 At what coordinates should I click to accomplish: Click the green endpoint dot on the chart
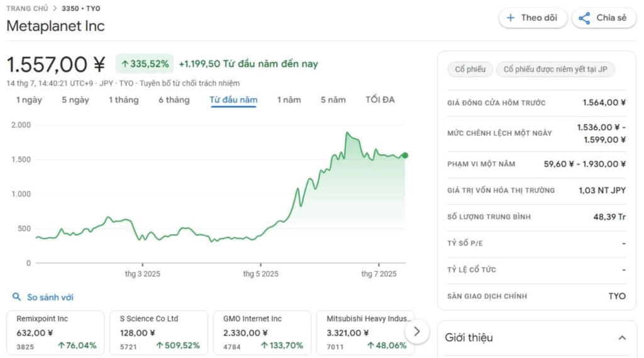tap(405, 155)
